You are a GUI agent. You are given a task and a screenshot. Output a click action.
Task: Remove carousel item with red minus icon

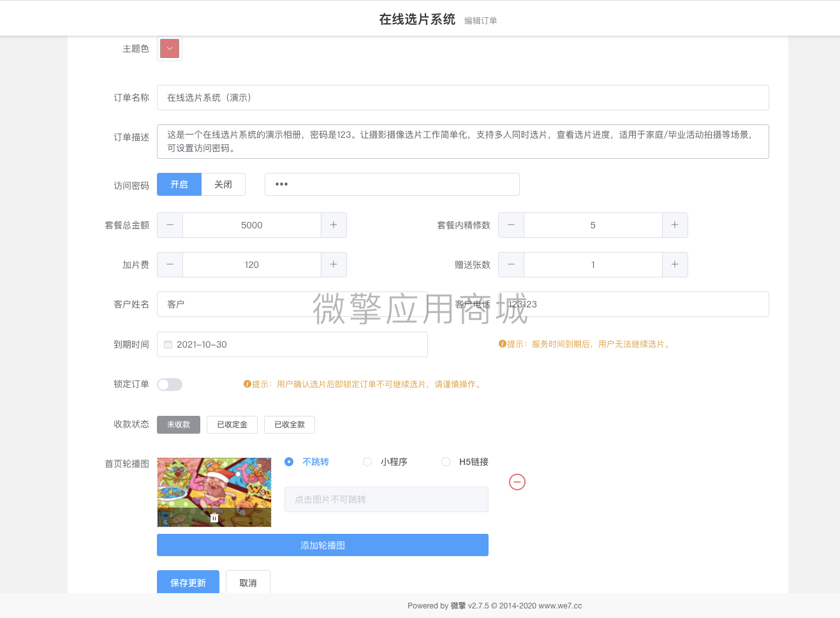pos(517,482)
